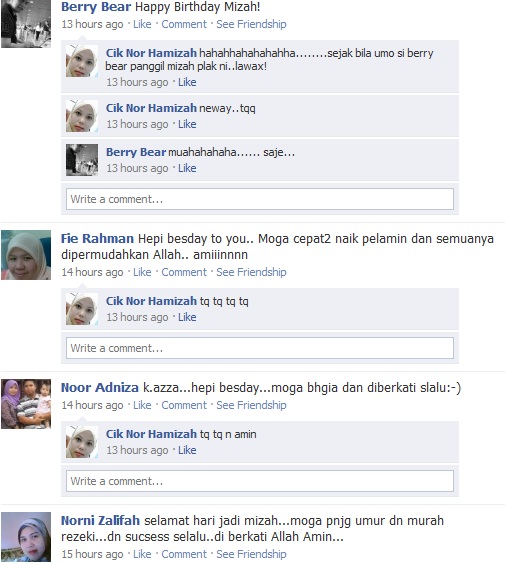Viewport: 505px width, 564px height.
Task: Comment on Noor Adniza's birthday wish
Action: click(x=184, y=405)
